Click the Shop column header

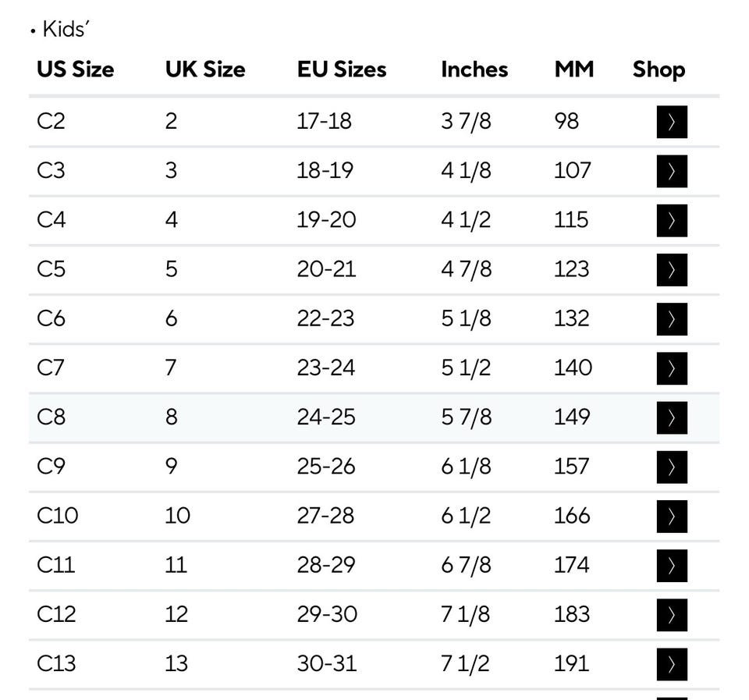pyautogui.click(x=659, y=69)
